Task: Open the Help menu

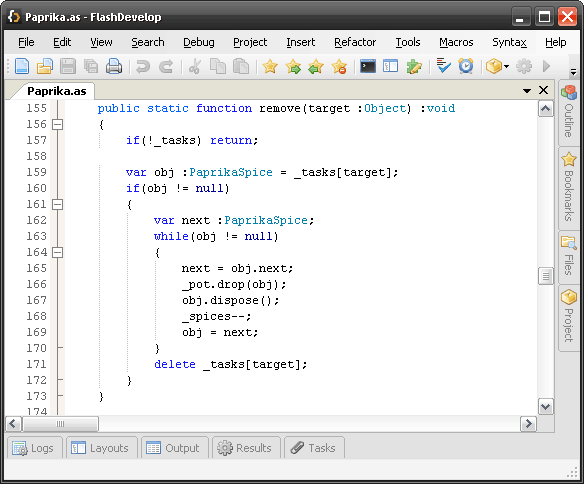Action: [555, 42]
